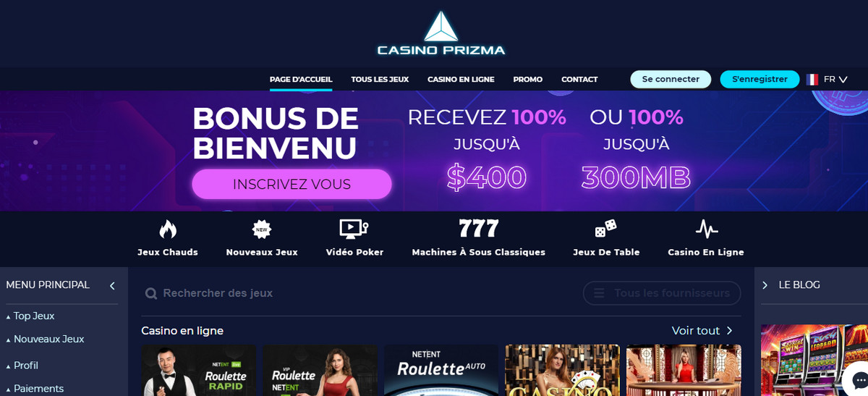Open the Jeux De Table dice icon
Screen dimensions: 868x396
pos(606,229)
